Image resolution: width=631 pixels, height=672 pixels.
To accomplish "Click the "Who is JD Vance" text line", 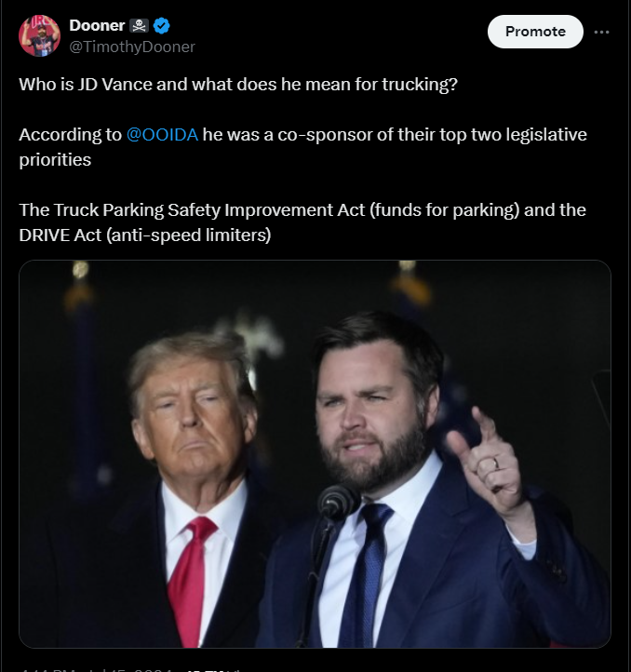I will [238, 85].
